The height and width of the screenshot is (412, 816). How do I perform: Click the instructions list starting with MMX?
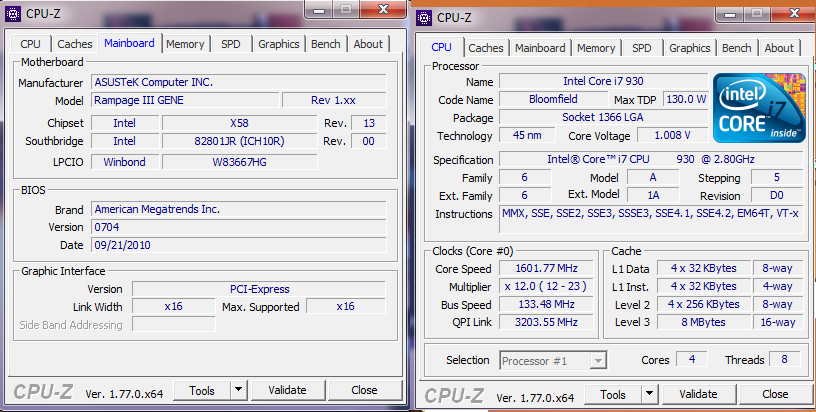click(651, 220)
